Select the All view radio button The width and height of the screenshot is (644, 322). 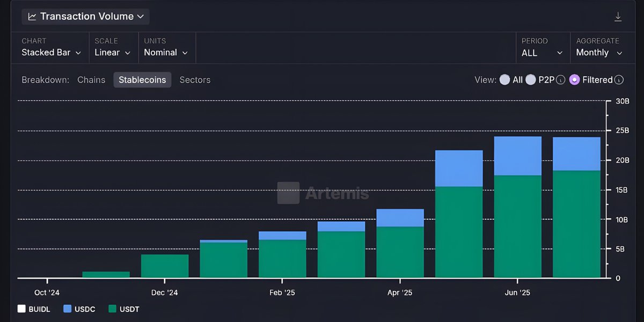[504, 80]
